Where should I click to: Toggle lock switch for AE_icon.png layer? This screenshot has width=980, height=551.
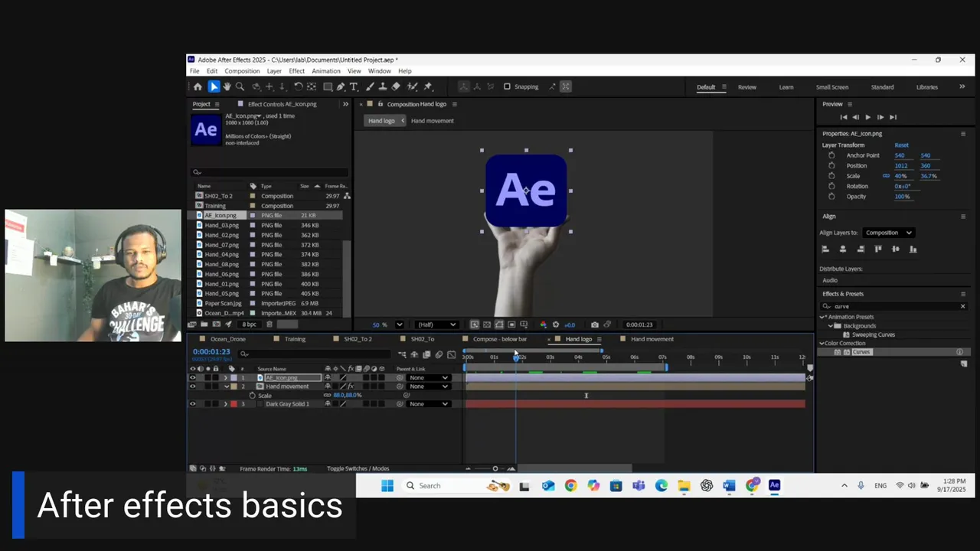click(x=215, y=377)
